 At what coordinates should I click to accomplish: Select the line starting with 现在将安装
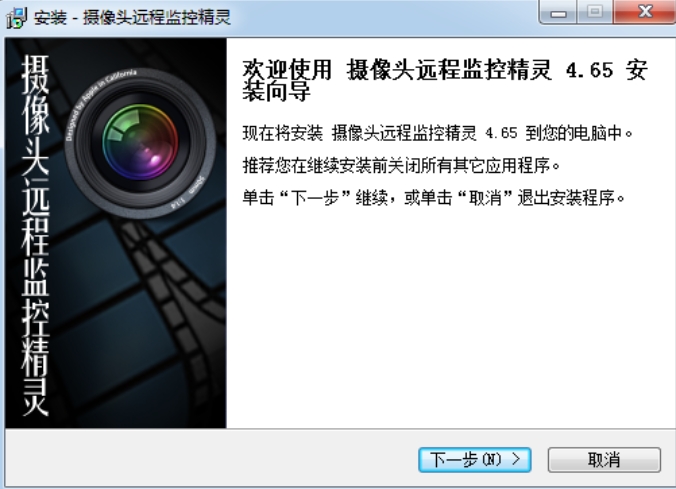coord(437,133)
